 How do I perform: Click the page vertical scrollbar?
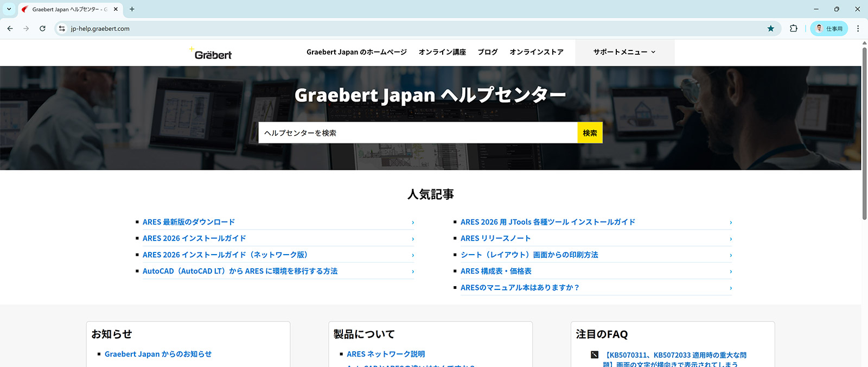tap(864, 136)
